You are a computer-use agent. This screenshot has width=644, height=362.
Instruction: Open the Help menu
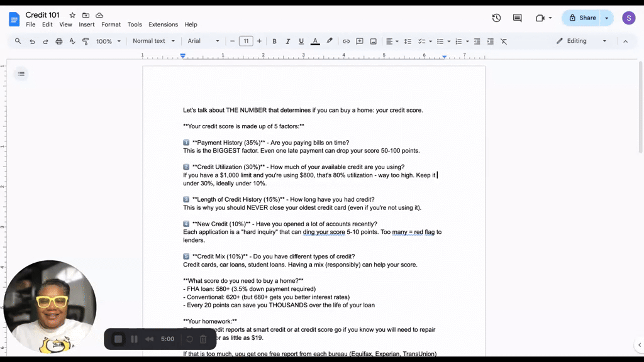191,25
